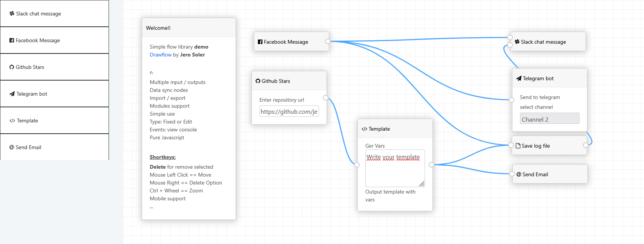The width and height of the screenshot is (644, 244).
Task: Click the paper-plane icon on Telegram bot node
Action: (x=519, y=78)
